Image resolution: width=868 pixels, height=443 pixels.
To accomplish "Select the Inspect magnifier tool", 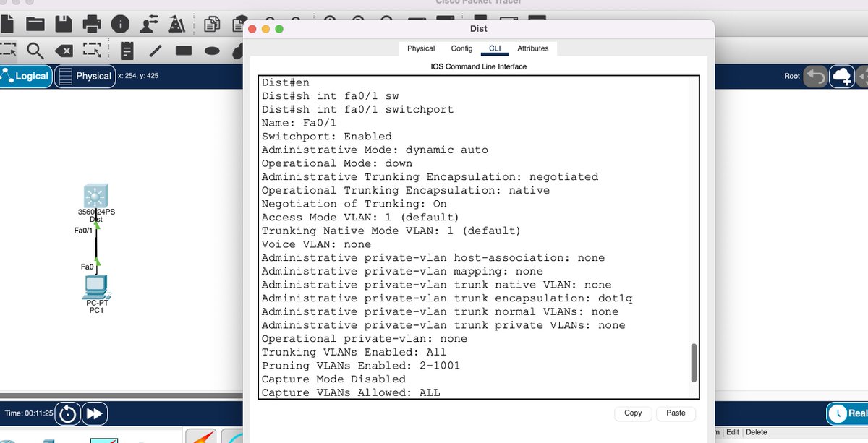I will tap(35, 51).
